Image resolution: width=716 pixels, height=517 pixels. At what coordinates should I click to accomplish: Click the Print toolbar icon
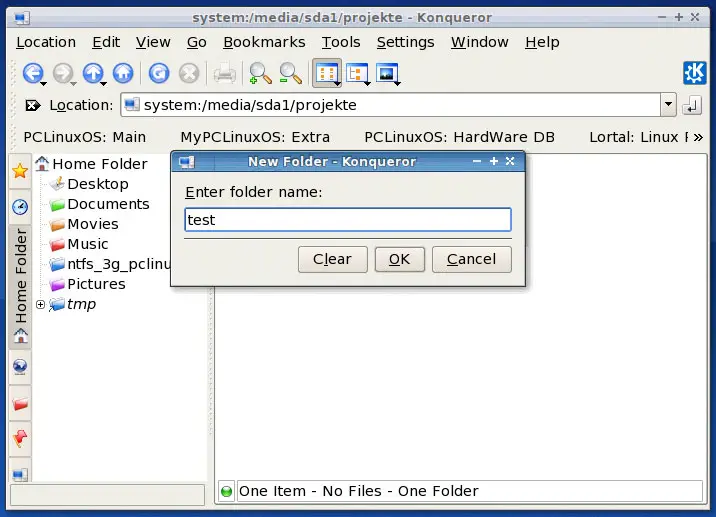coord(224,73)
